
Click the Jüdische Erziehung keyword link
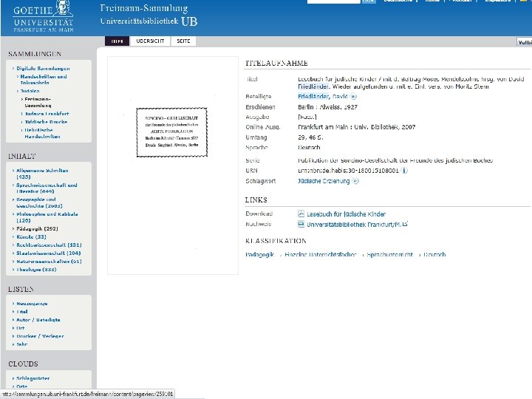(x=324, y=181)
